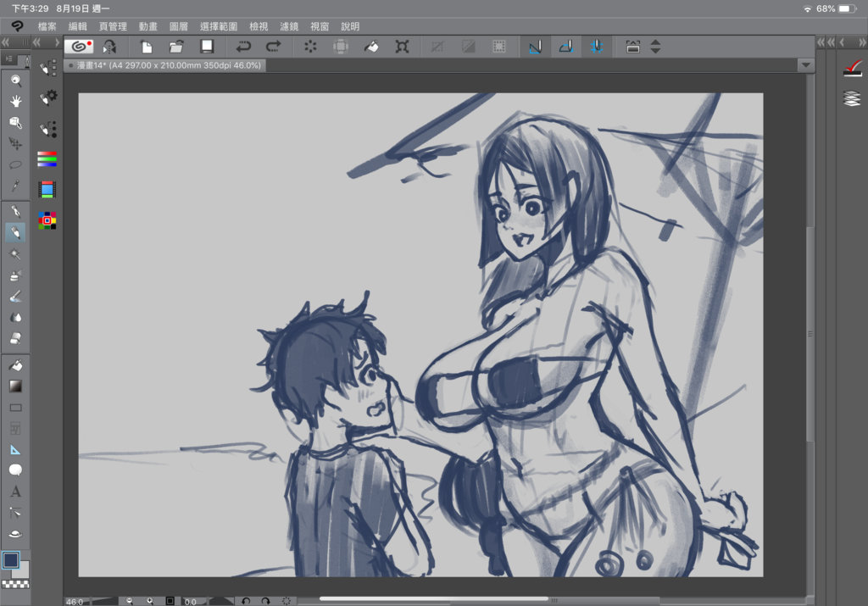
Task: Undo the last stroke
Action: pyautogui.click(x=243, y=47)
